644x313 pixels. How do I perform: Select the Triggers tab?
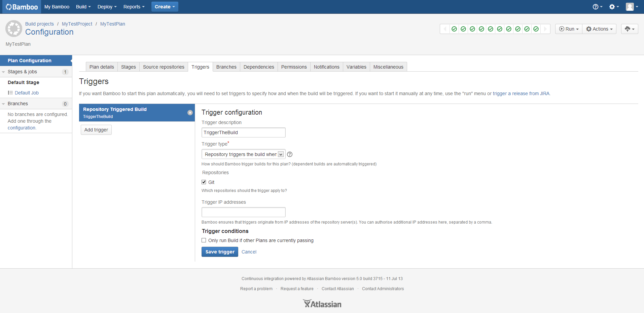pyautogui.click(x=200, y=67)
